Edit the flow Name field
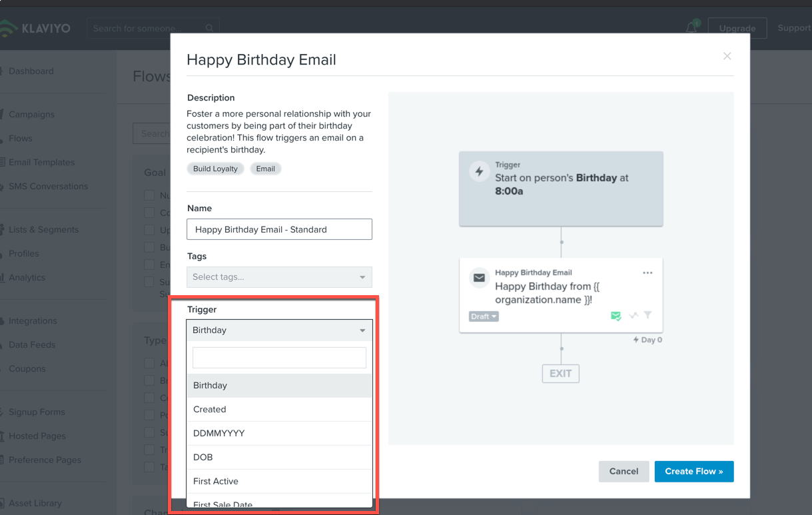 pyautogui.click(x=279, y=229)
